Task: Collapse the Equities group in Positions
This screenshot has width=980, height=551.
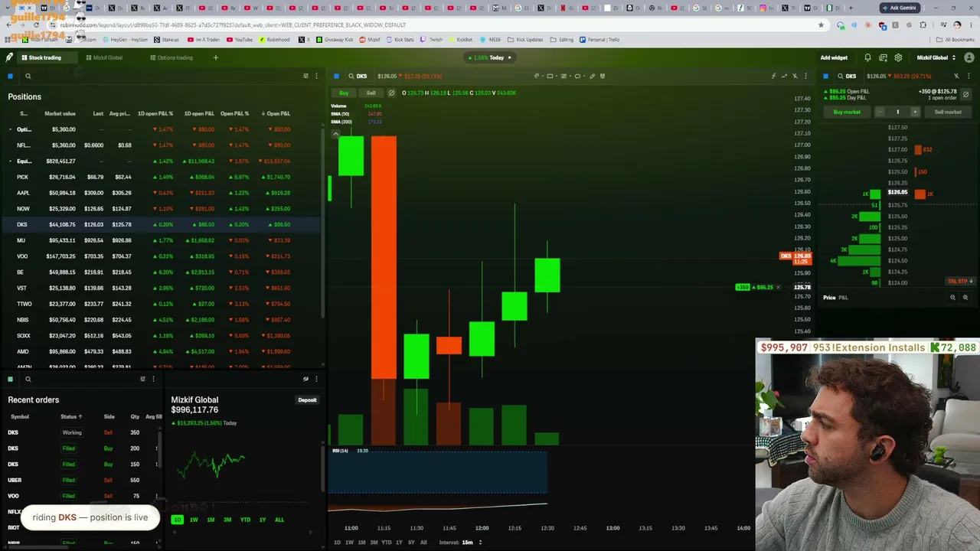Action: point(11,161)
